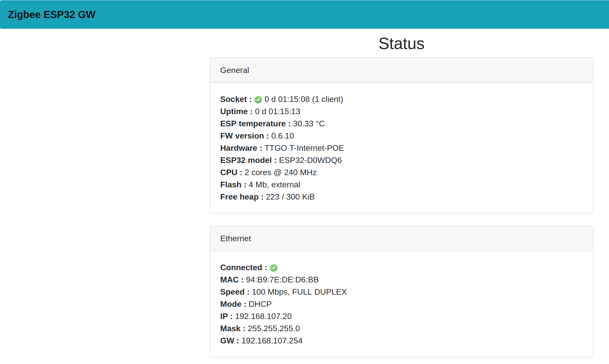Select the Free heap value '223 / 300 KiB'

pos(290,197)
